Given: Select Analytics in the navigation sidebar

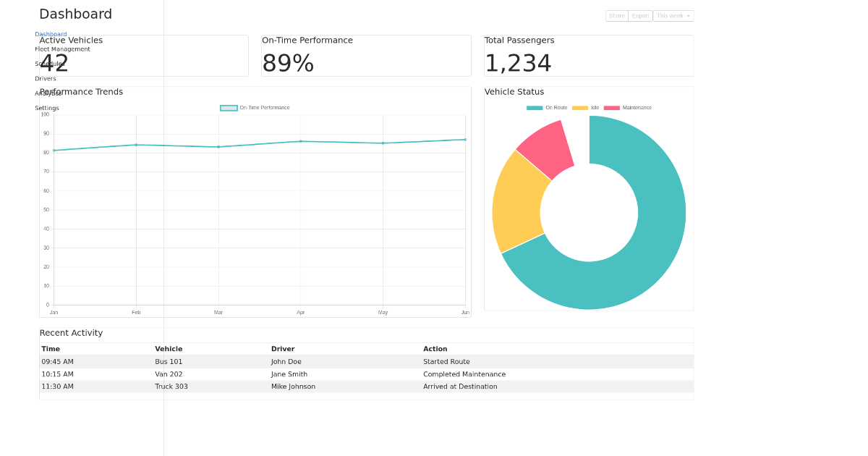Looking at the screenshot, I should click(x=47, y=93).
